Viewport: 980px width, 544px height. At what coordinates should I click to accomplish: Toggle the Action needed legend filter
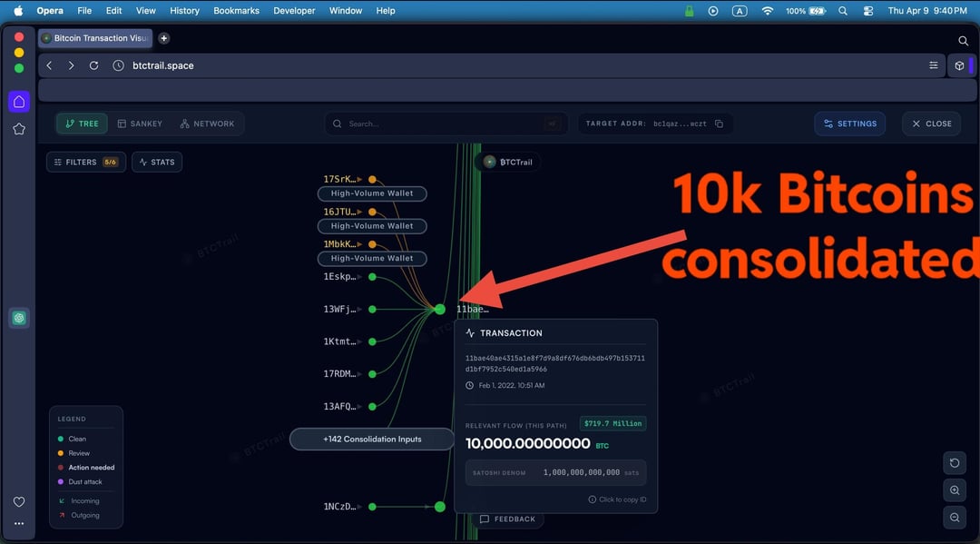click(91, 468)
